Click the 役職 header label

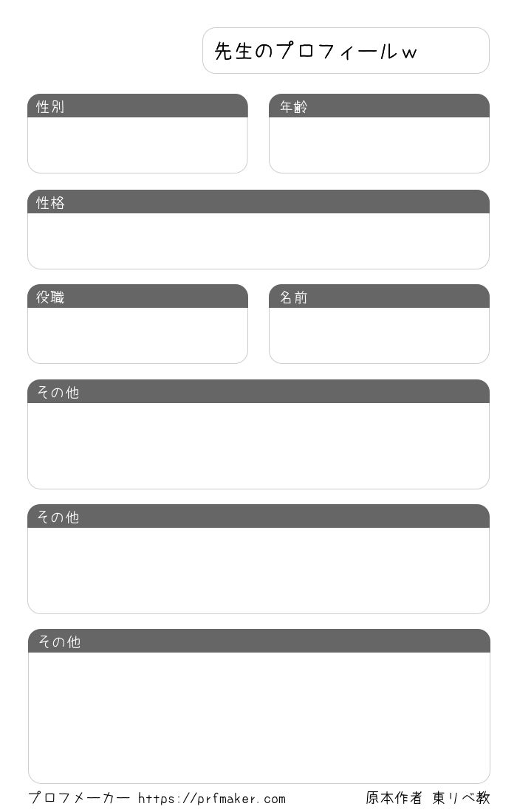pos(50,297)
